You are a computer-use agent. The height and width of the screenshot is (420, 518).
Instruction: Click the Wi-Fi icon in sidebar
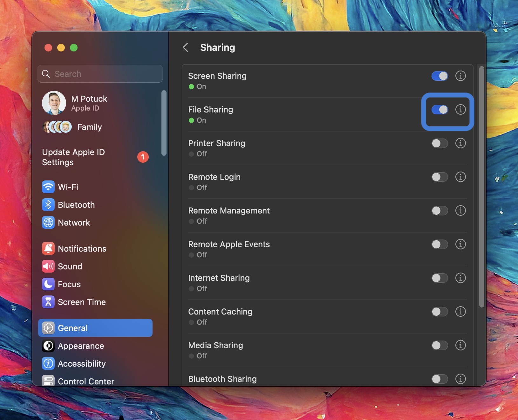(48, 187)
